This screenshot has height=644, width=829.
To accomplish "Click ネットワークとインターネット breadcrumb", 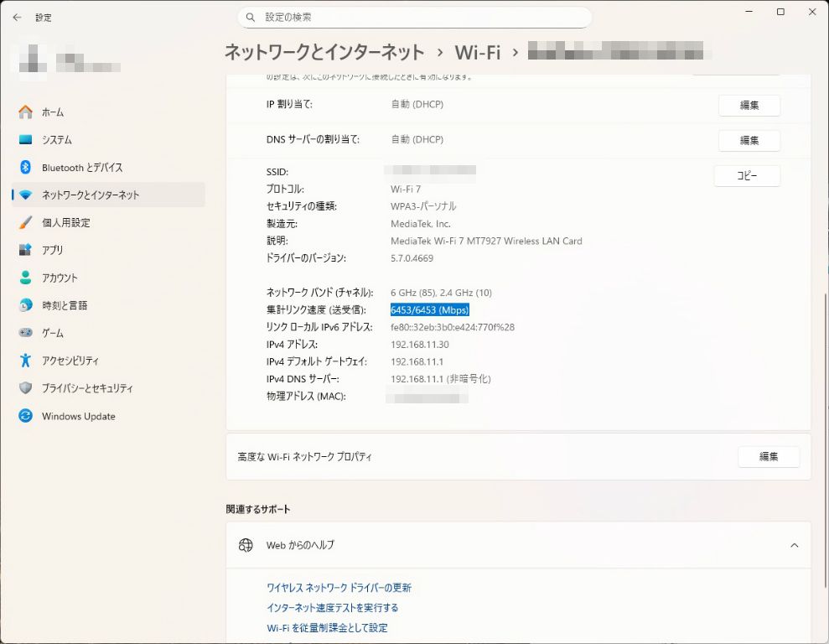I will [x=324, y=52].
